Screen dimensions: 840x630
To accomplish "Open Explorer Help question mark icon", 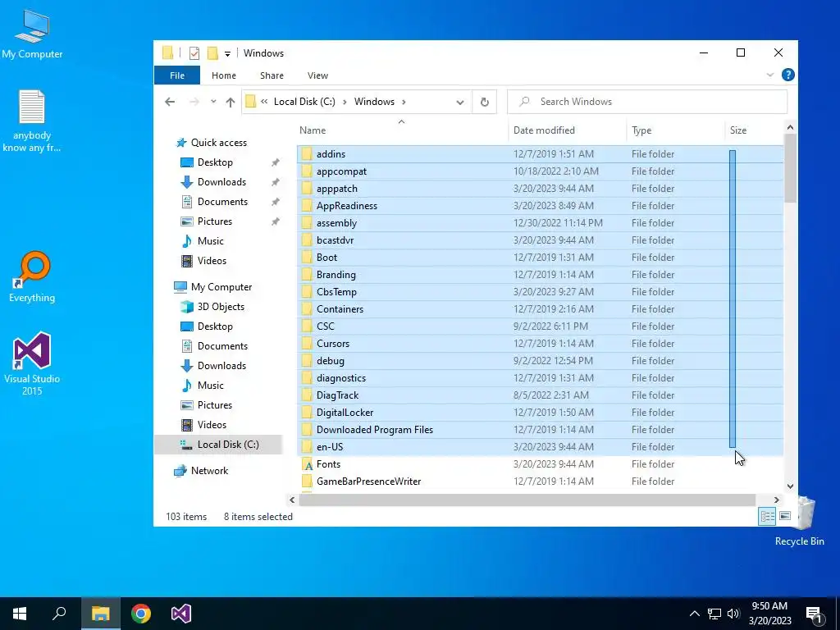I will (788, 75).
